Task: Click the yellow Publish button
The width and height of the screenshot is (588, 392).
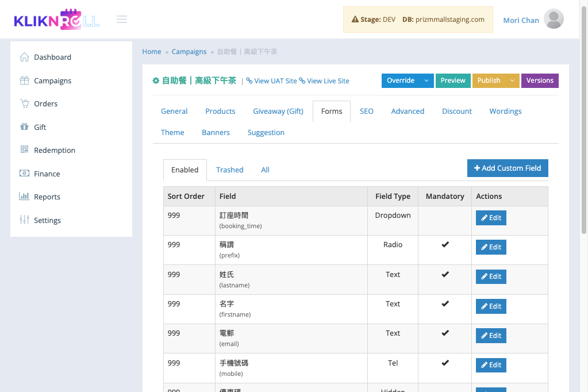Action: click(x=489, y=80)
